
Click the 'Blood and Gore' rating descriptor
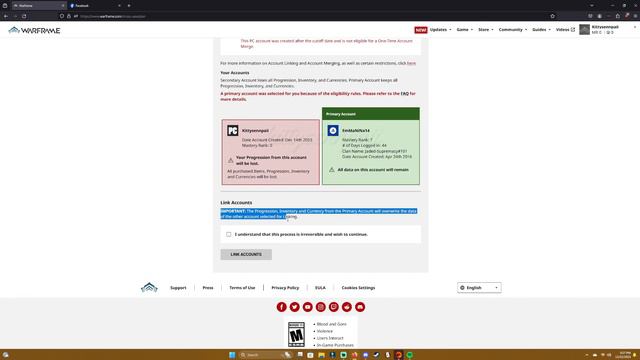[331, 324]
